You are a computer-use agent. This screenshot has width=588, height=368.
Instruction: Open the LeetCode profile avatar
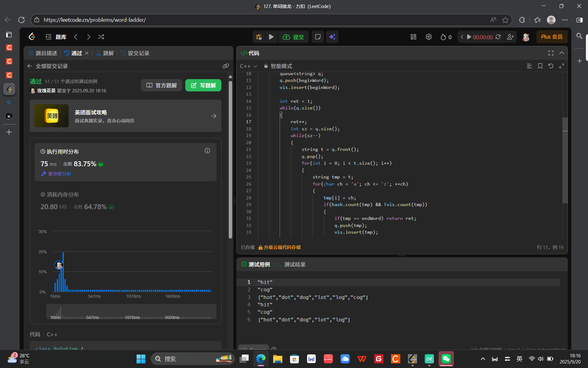click(526, 37)
